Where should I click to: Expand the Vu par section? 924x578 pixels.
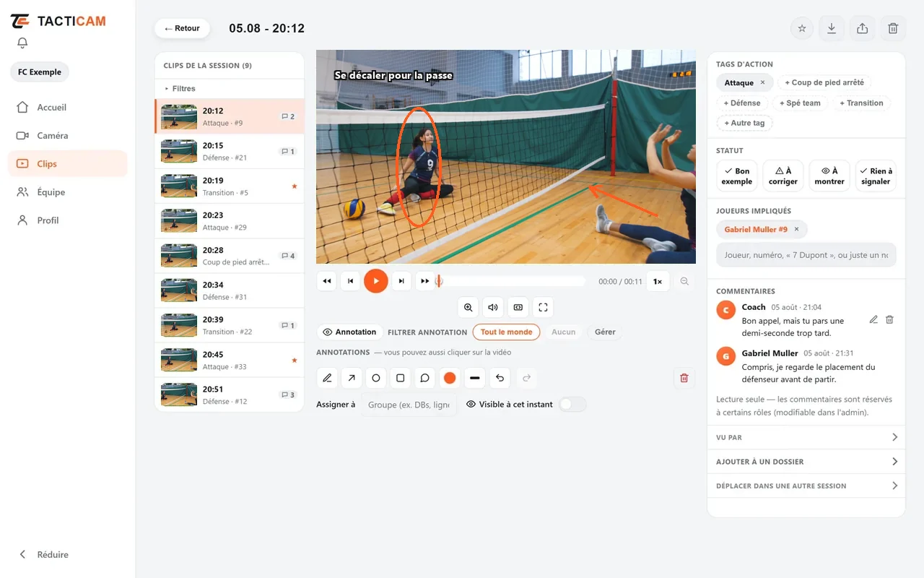click(806, 437)
